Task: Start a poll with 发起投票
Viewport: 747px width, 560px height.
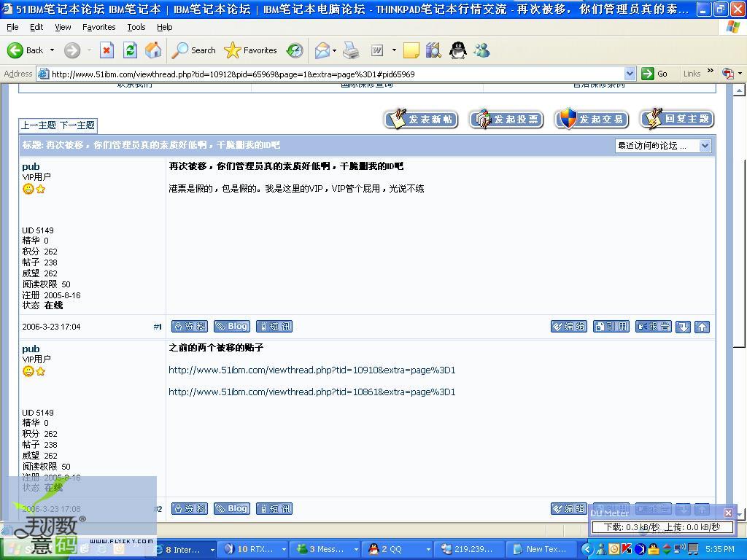Action: pyautogui.click(x=506, y=119)
